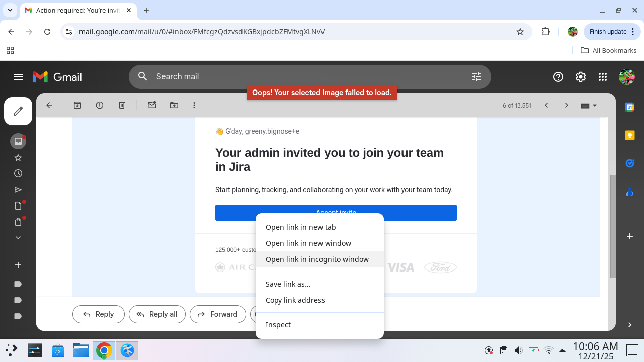Click Finish update button in Chrome
The image size is (644, 362).
[x=612, y=31]
